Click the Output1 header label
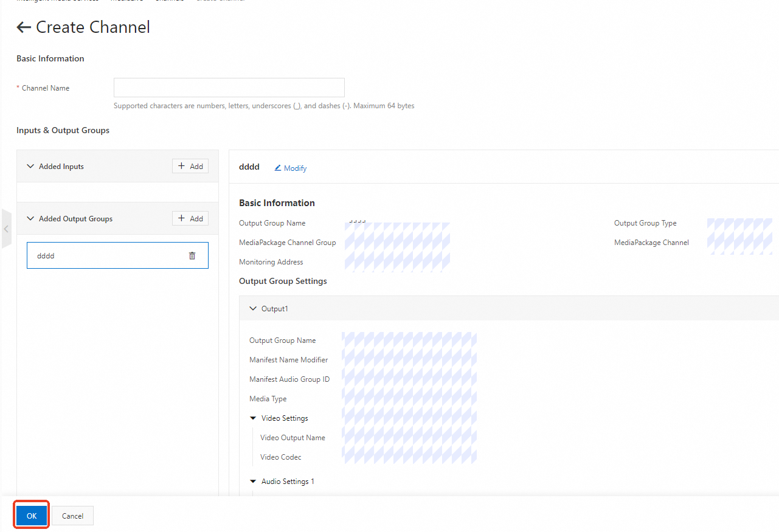Screen dimensions: 779x532 pyautogui.click(x=275, y=309)
